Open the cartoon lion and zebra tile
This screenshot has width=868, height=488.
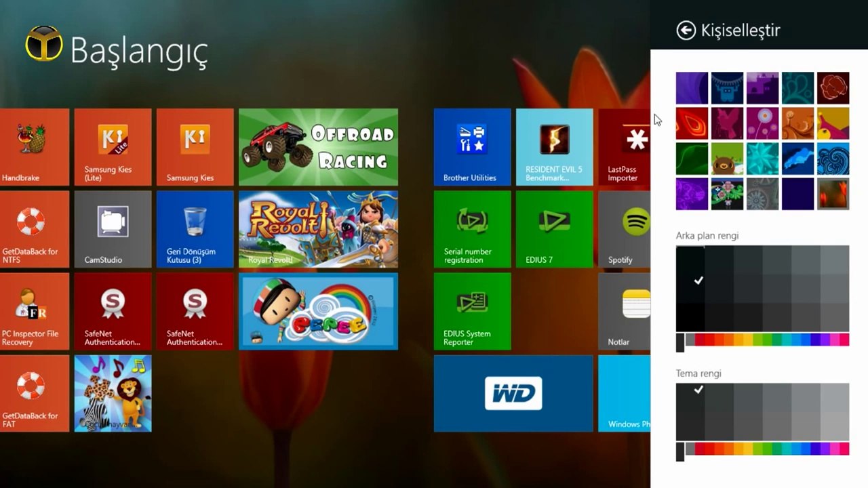[113, 394]
